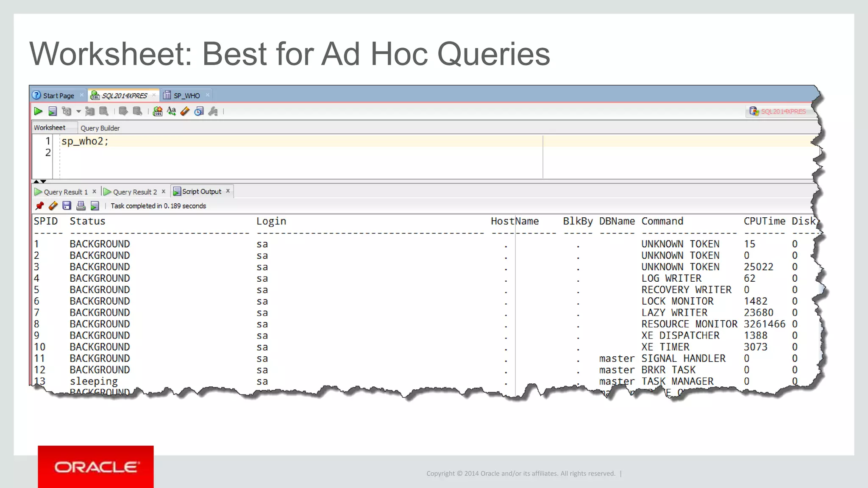
Task: Click the DBName column header
Action: tap(617, 221)
